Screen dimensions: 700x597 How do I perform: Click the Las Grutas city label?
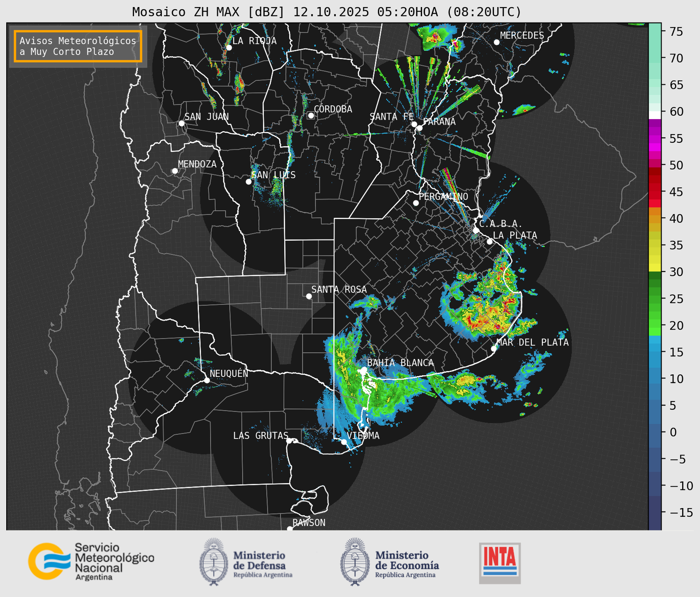pyautogui.click(x=260, y=436)
